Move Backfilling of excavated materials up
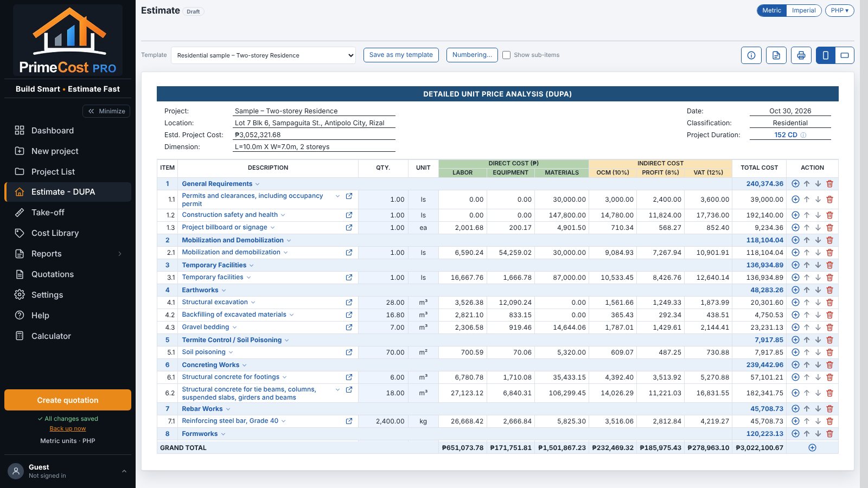The image size is (868, 488). pos(807,315)
